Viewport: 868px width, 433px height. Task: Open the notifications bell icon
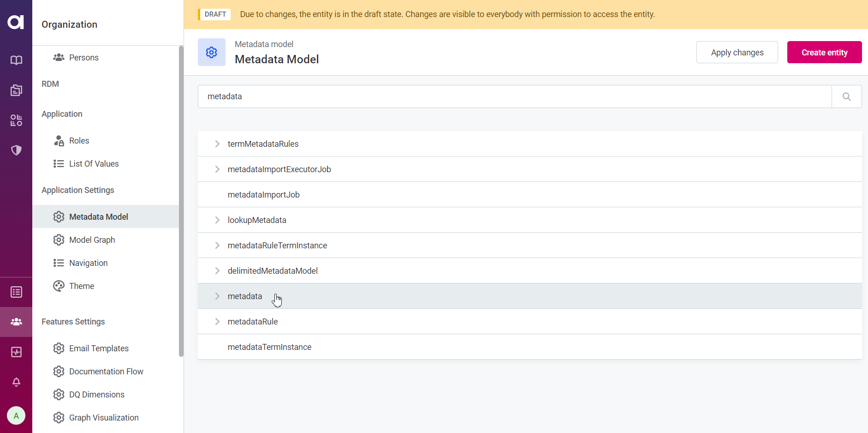16,382
